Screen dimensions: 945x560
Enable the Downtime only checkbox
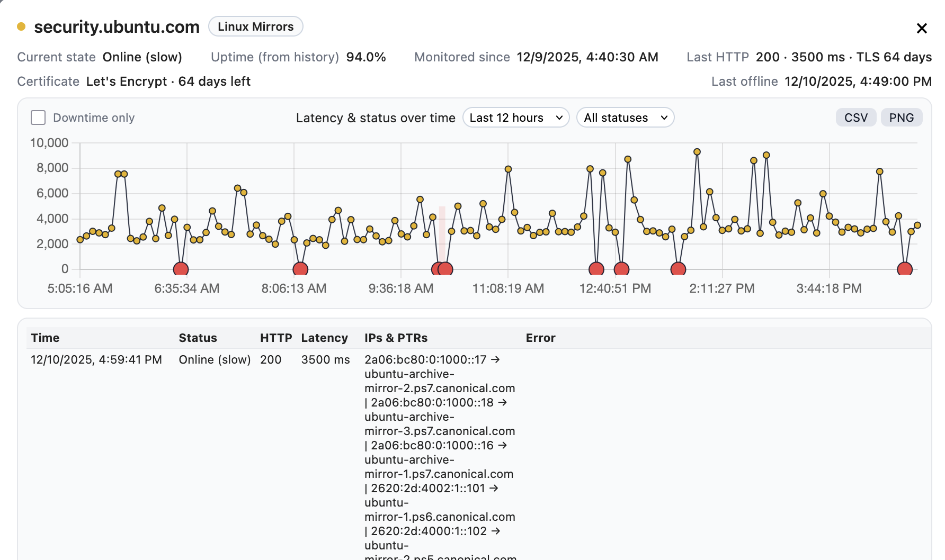tap(38, 118)
